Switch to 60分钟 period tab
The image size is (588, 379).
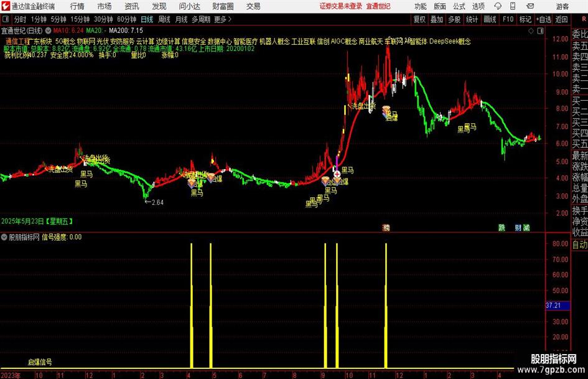pyautogui.click(x=127, y=19)
